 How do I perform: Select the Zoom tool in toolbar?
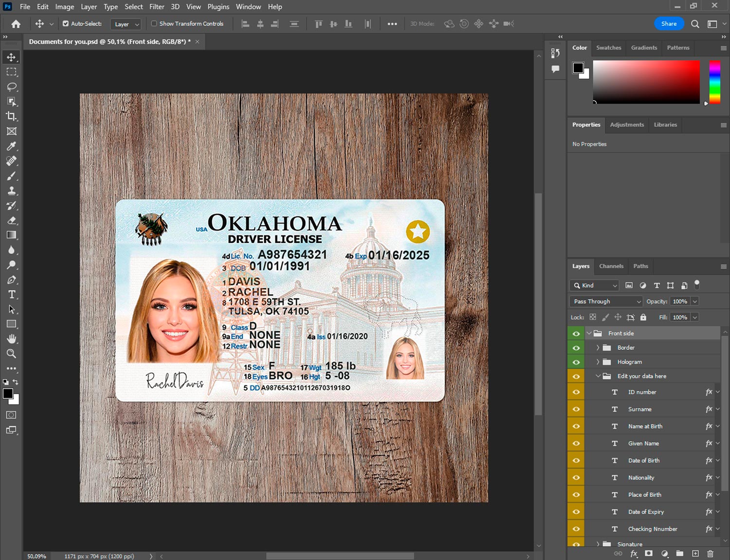(11, 354)
